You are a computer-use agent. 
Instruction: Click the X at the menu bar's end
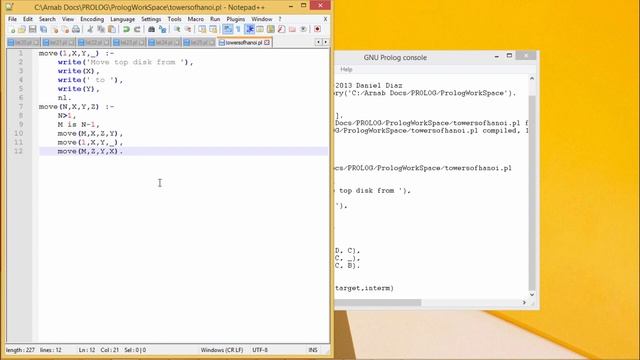coord(325,19)
